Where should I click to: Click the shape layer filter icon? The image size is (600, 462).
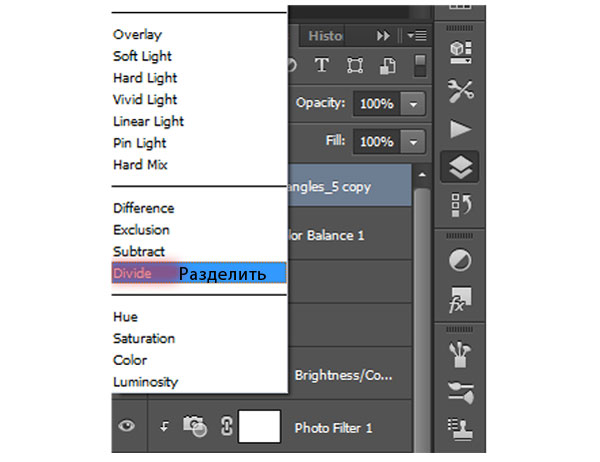coord(354,66)
